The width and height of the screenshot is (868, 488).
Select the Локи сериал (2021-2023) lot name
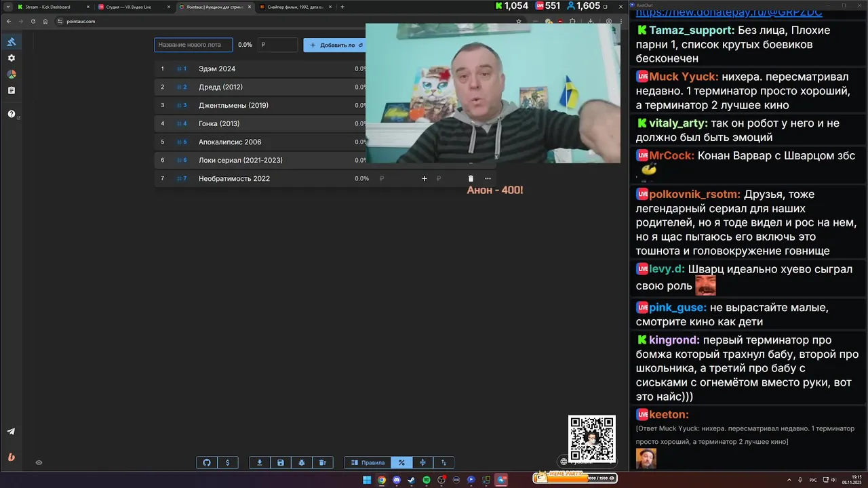click(x=241, y=161)
